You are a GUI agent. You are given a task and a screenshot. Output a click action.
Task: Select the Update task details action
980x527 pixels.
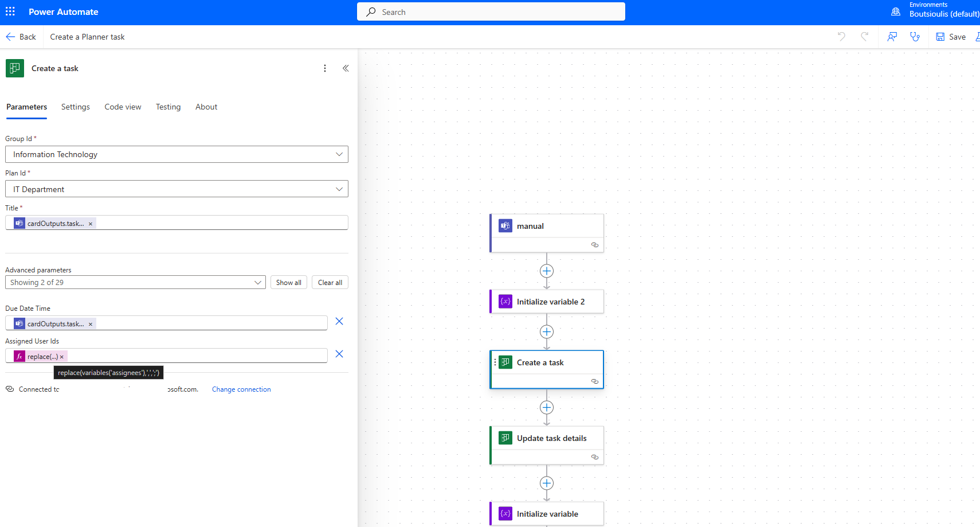(x=547, y=446)
